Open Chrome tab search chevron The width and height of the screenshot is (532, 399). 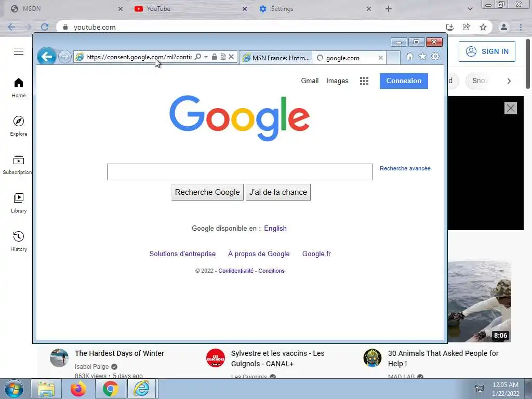click(470, 9)
